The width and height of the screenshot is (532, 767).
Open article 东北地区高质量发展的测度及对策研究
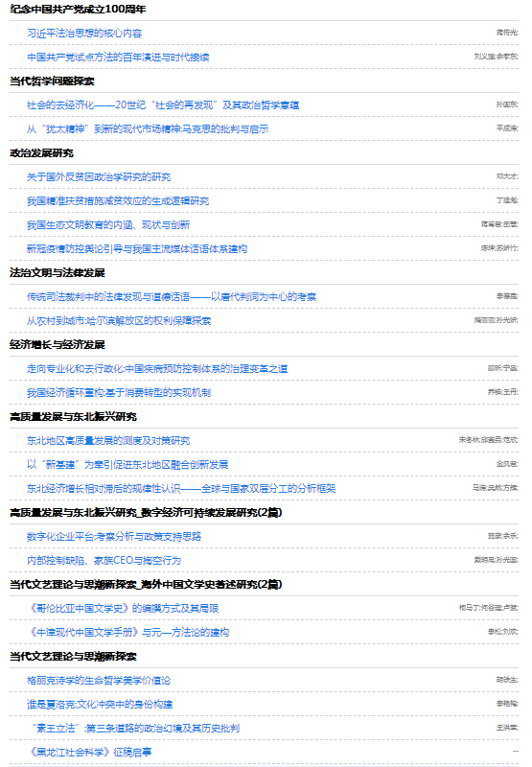click(108, 441)
